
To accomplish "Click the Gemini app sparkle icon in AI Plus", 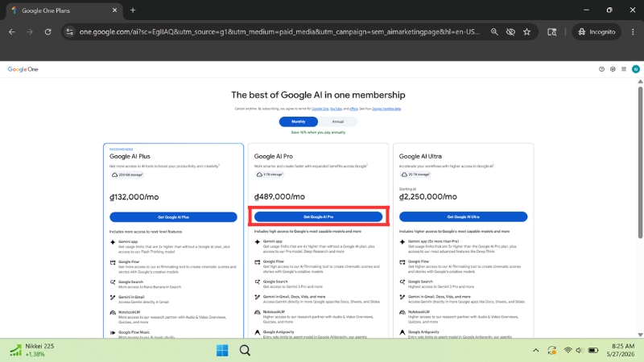I will tap(113, 242).
